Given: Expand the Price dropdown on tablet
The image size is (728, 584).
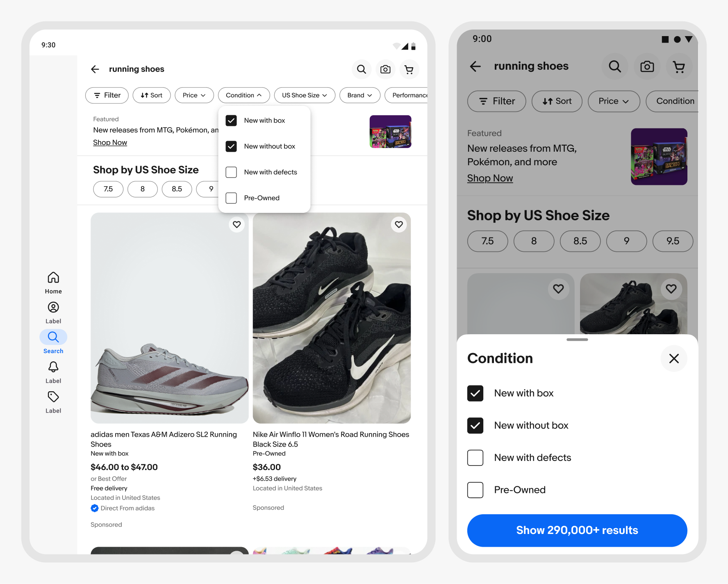Looking at the screenshot, I should 194,95.
